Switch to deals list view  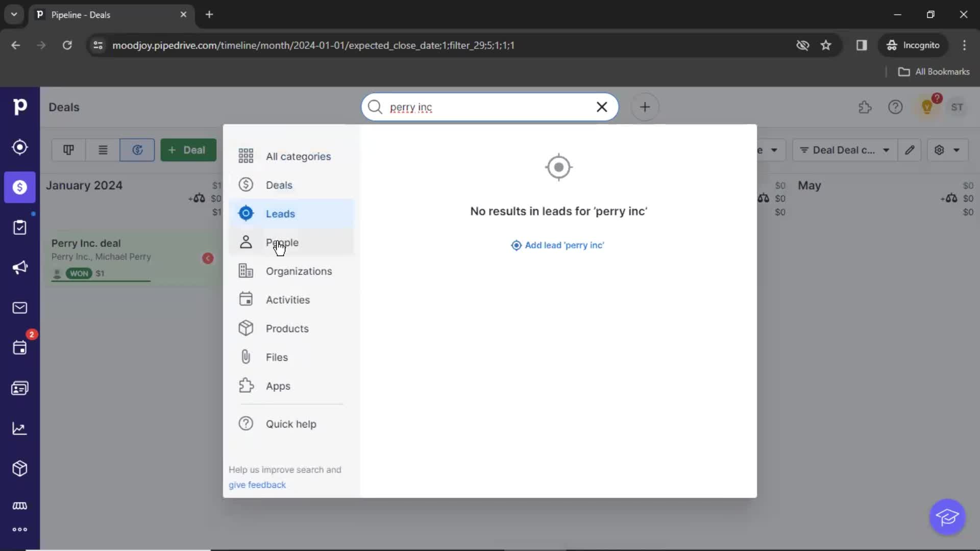click(x=103, y=150)
